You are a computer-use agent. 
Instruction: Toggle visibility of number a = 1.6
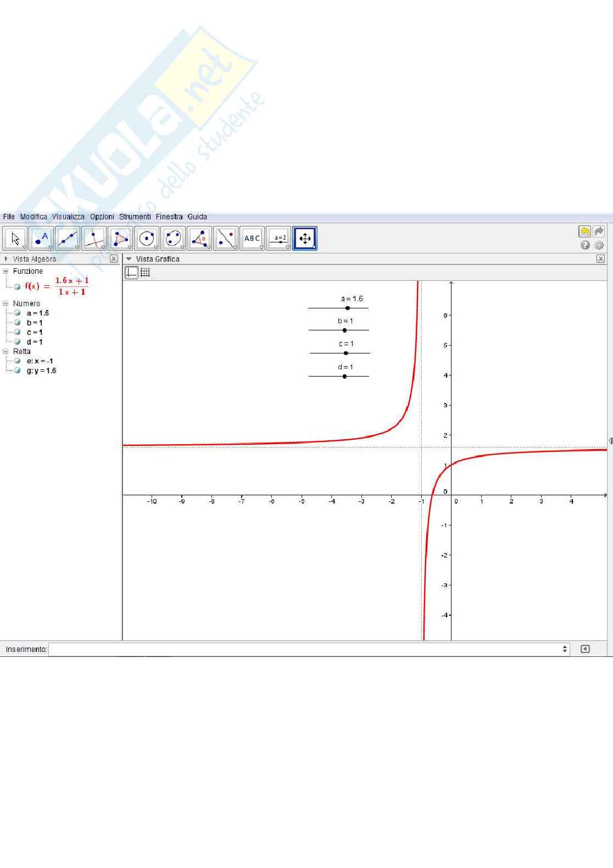pos(18,313)
